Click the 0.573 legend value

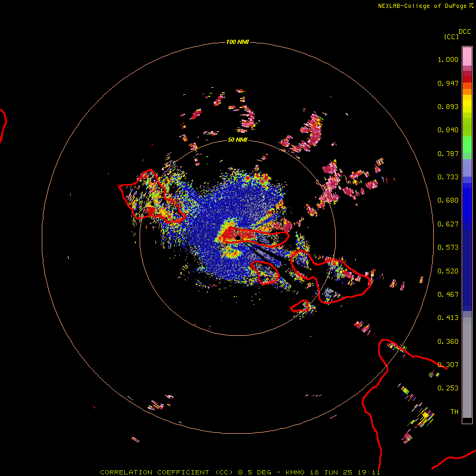(448, 248)
